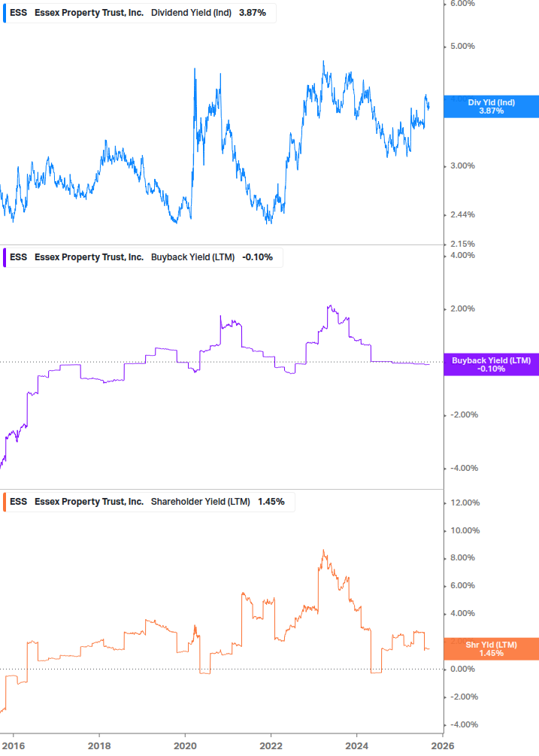The height and width of the screenshot is (756, 539).
Task: Click the 2020 label on the time axis
Action: [185, 746]
